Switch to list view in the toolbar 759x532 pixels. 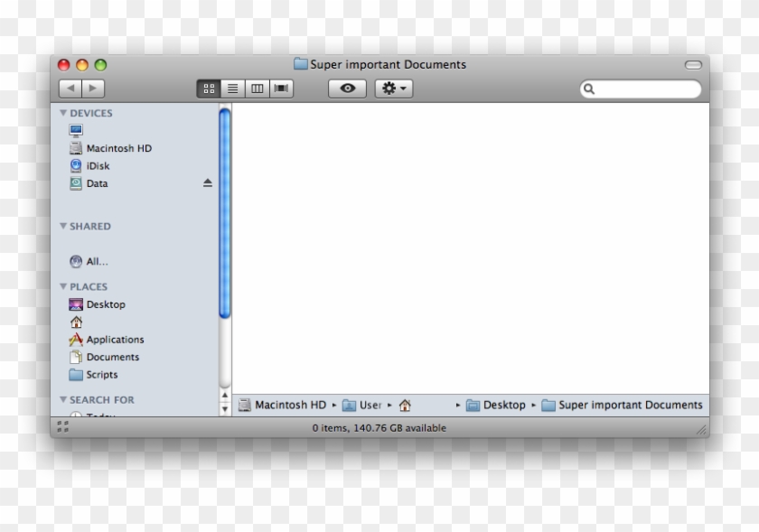tap(233, 88)
